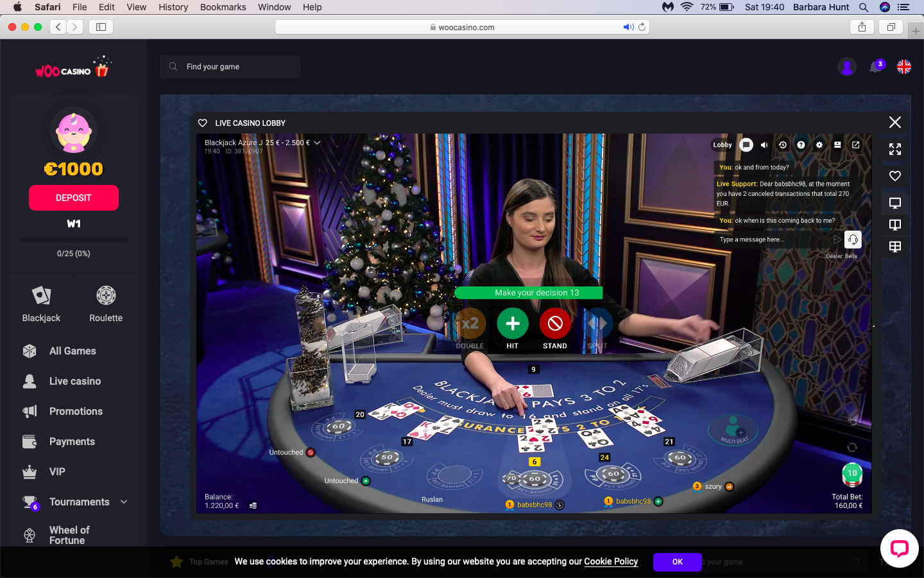This screenshot has height=578, width=924.
Task: Accept cookies with the OK button
Action: click(x=678, y=562)
